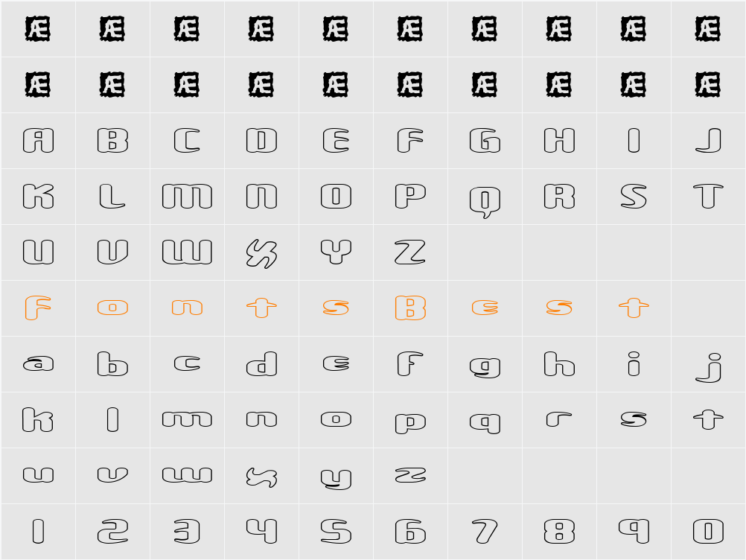Click the uppercase Z glyph cell
The image size is (746, 560).
click(x=410, y=252)
